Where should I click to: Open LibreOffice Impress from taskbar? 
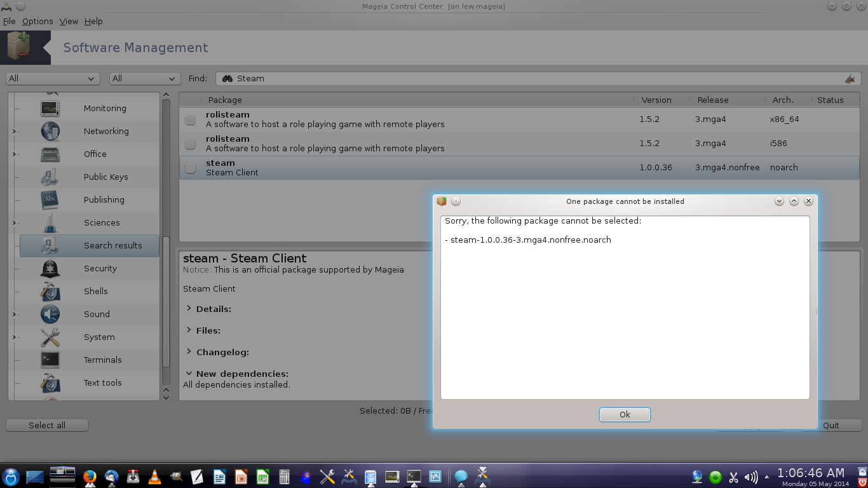(241, 477)
